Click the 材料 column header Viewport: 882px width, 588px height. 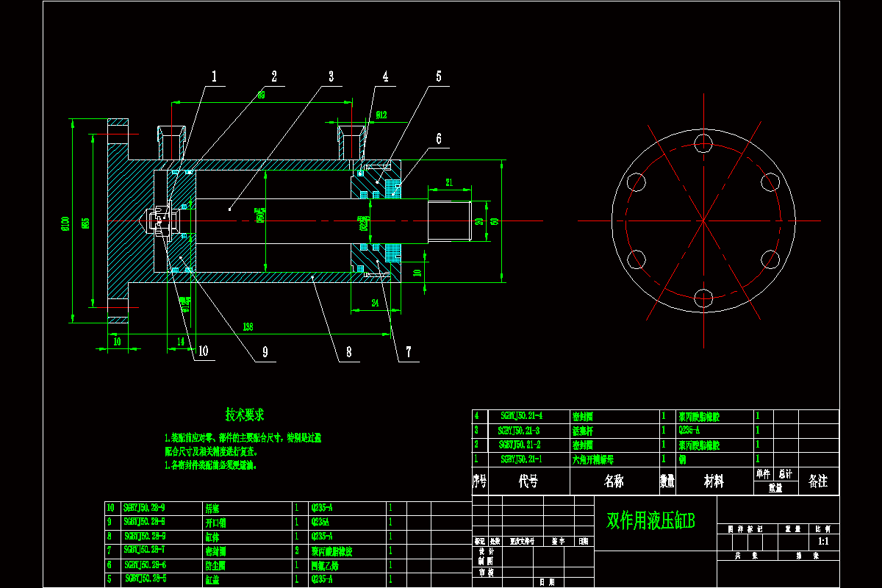(715, 481)
